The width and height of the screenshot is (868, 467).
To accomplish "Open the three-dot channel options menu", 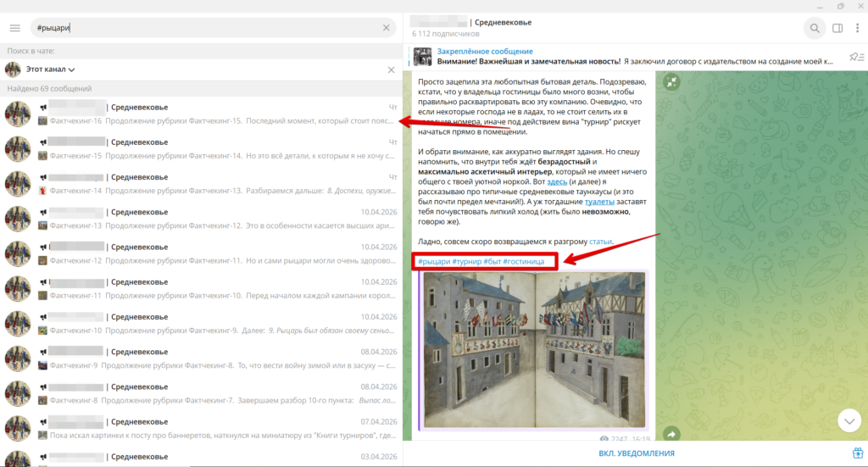I will pyautogui.click(x=857, y=28).
